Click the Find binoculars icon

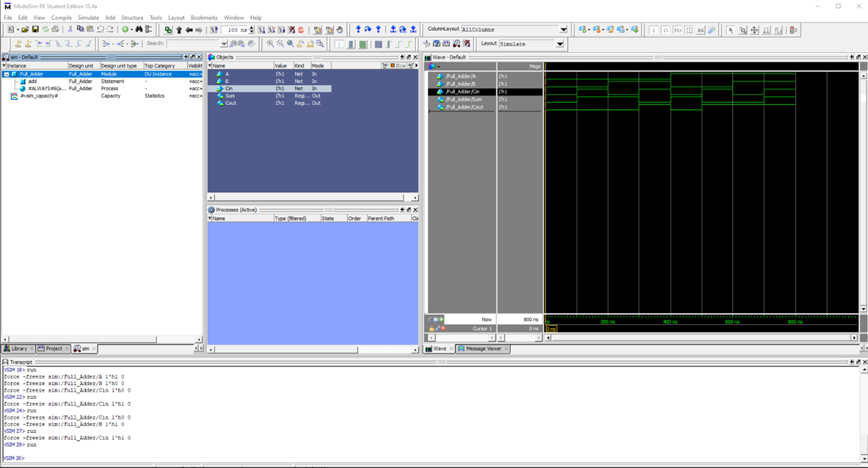(139, 30)
